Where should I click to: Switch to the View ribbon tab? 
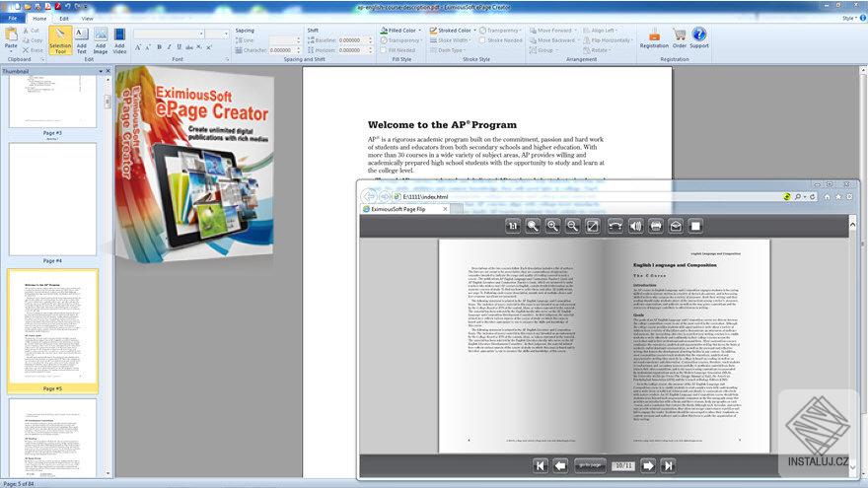[x=88, y=19]
